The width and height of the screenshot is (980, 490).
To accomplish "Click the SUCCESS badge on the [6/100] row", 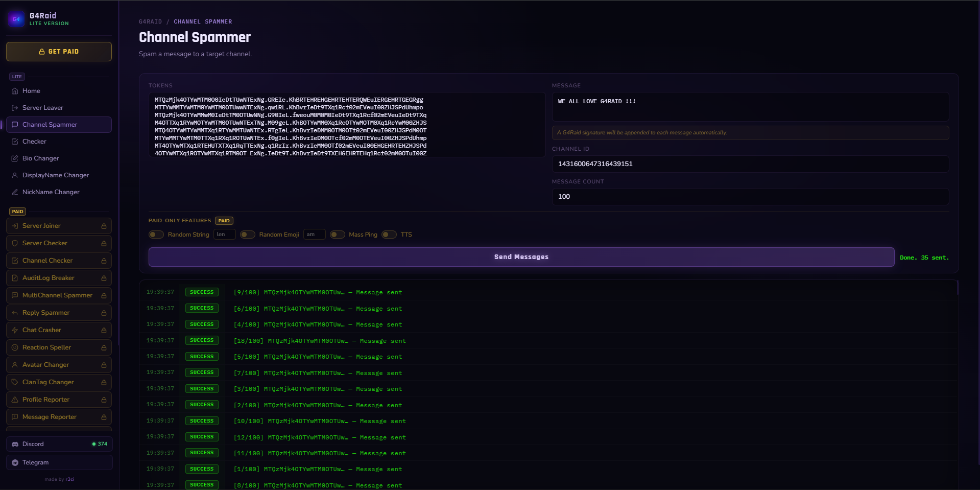I will click(202, 308).
